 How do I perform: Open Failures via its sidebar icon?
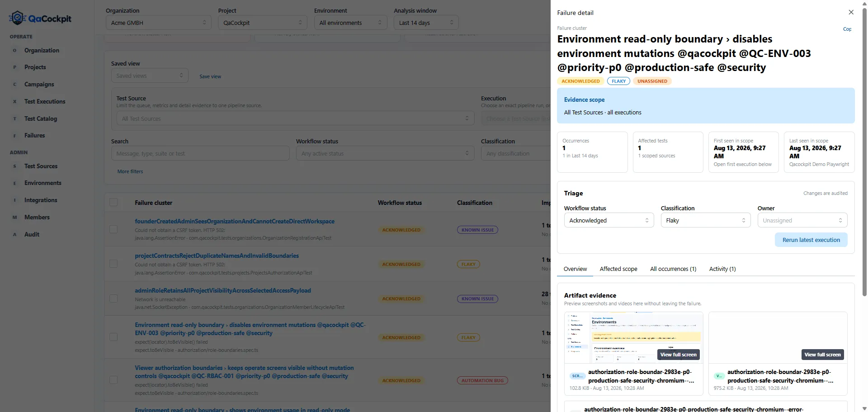[x=14, y=136]
